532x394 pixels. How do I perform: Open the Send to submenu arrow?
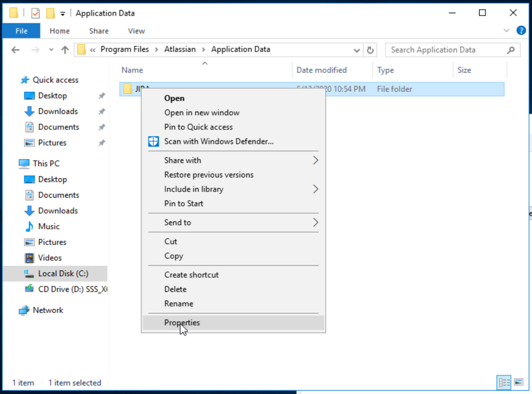316,222
